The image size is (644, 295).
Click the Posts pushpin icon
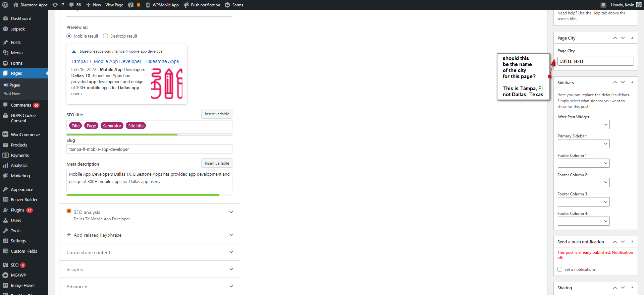click(5, 42)
